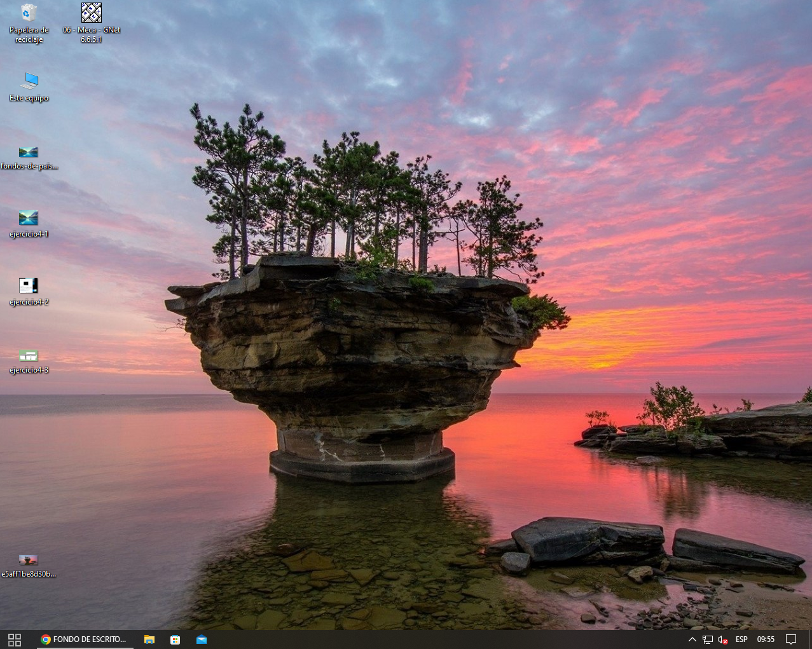
Task: Open File Explorer from the taskbar
Action: click(x=149, y=639)
